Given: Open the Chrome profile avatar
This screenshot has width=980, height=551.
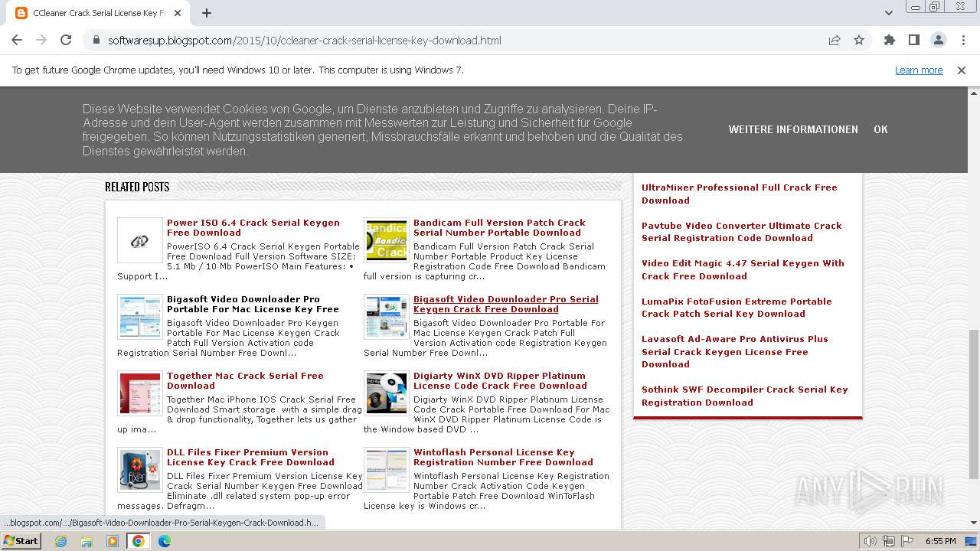Looking at the screenshot, I should 939,41.
